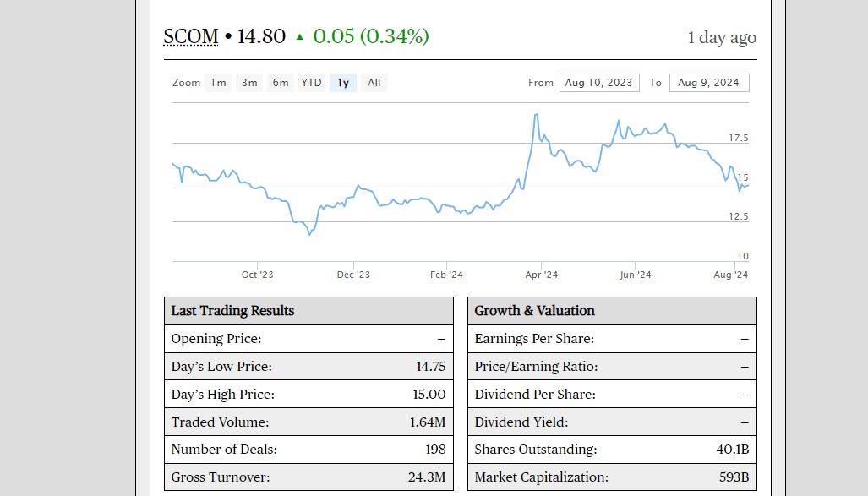Select the YTD zoom range
Screen dimensions: 868x496
pyautogui.click(x=310, y=82)
